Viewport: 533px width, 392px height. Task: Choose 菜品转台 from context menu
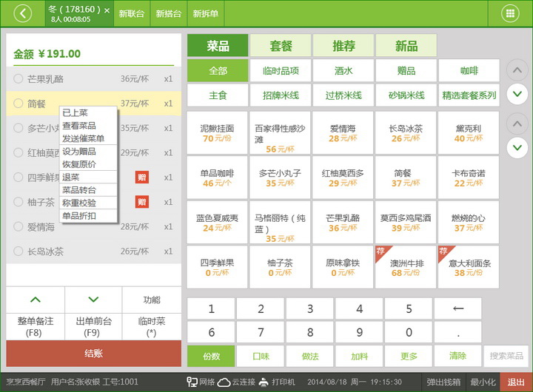88,190
